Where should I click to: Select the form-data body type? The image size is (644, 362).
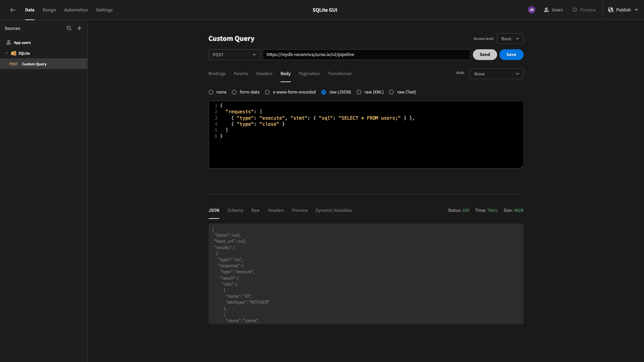point(234,92)
